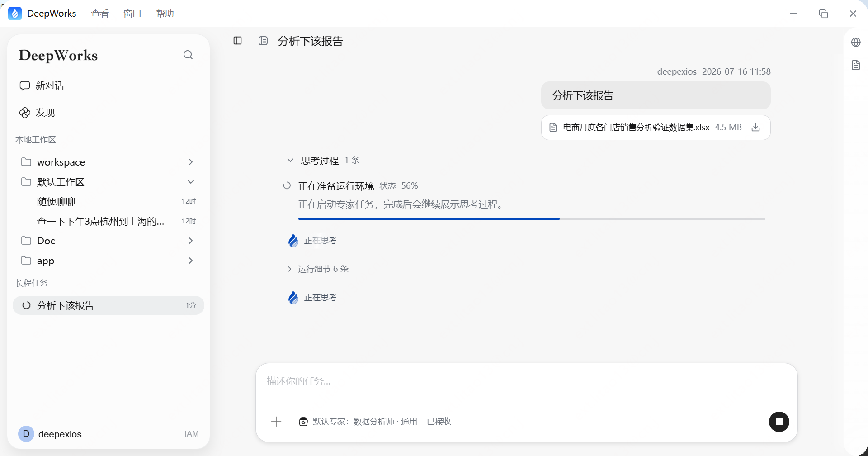
Task: Click the 56% progress bar
Action: [532, 219]
